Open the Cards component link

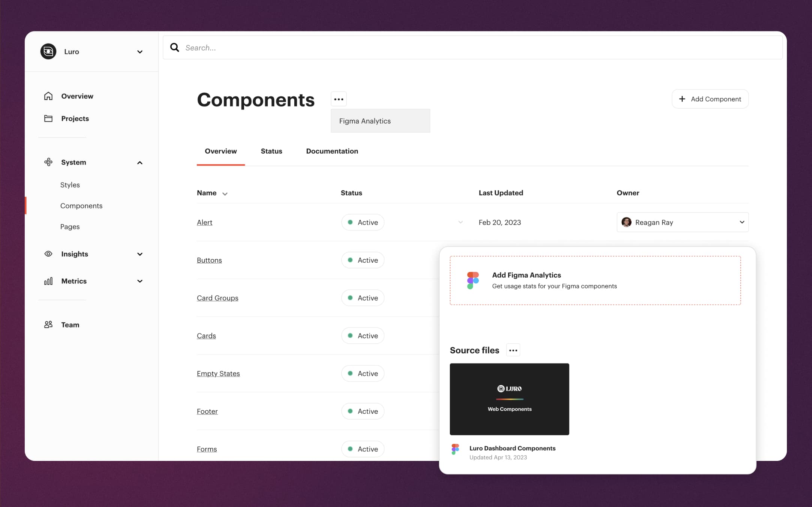(x=206, y=336)
